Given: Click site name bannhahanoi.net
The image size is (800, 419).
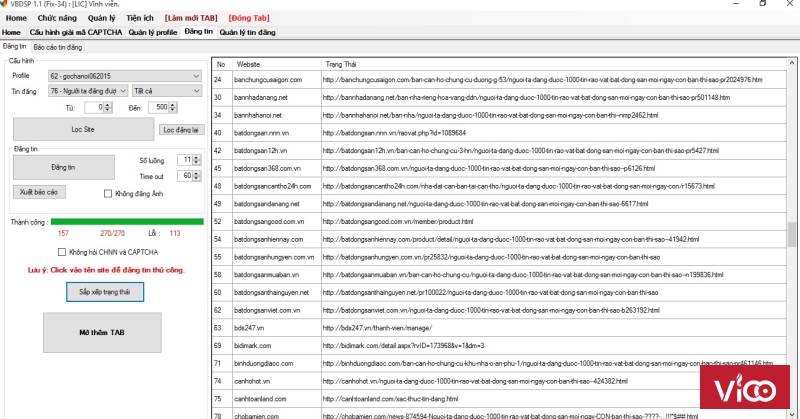Looking at the screenshot, I should [x=258, y=115].
